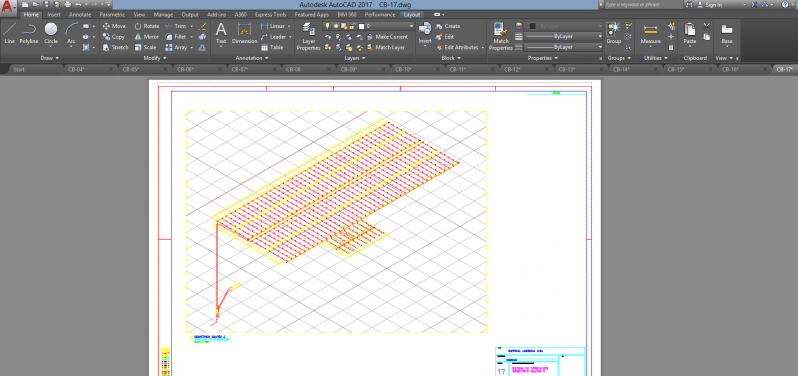798x376 pixels.
Task: Select the Measure utility
Action: 650,33
